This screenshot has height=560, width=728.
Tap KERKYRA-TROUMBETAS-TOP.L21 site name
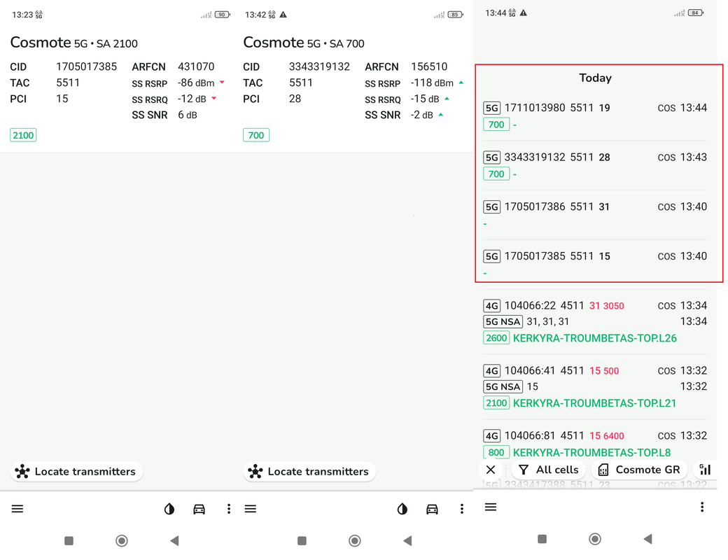pyautogui.click(x=594, y=403)
